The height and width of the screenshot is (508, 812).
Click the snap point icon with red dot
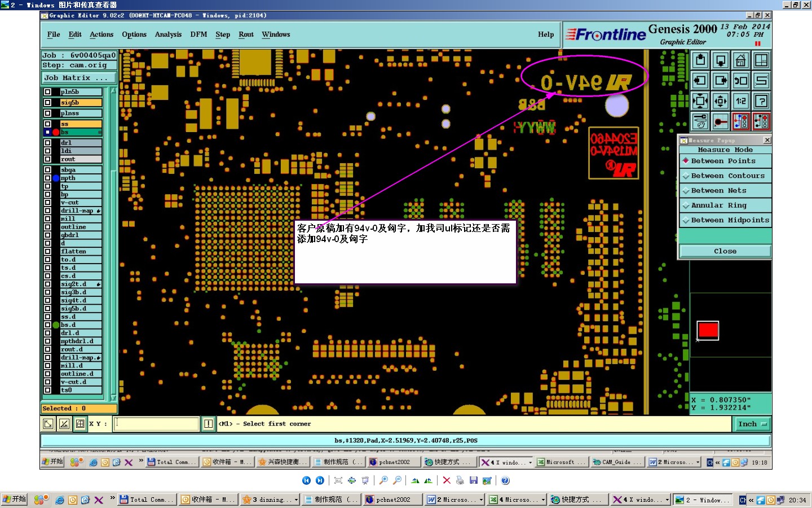[720, 121]
